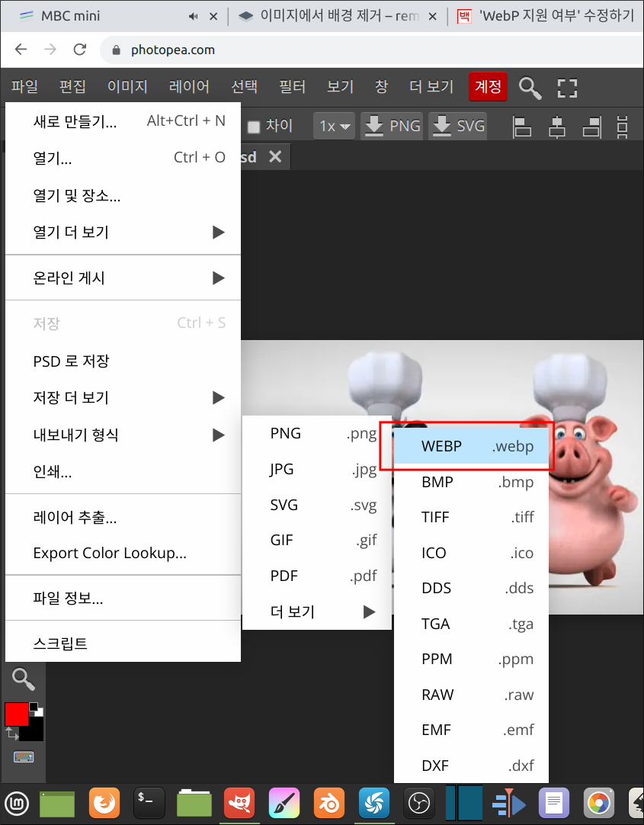Open the 편집 menu
Screen dimensions: 644x825
pyautogui.click(x=72, y=86)
